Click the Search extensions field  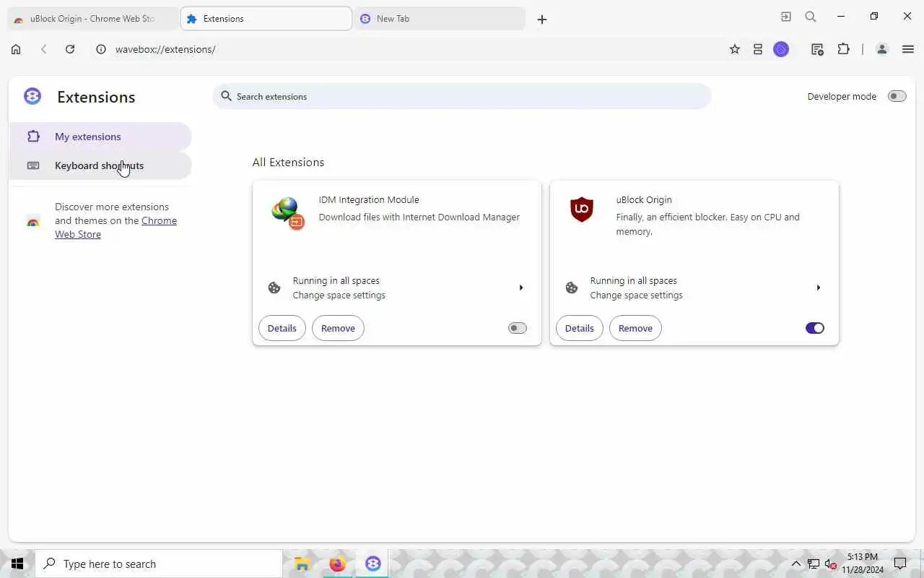tap(462, 96)
